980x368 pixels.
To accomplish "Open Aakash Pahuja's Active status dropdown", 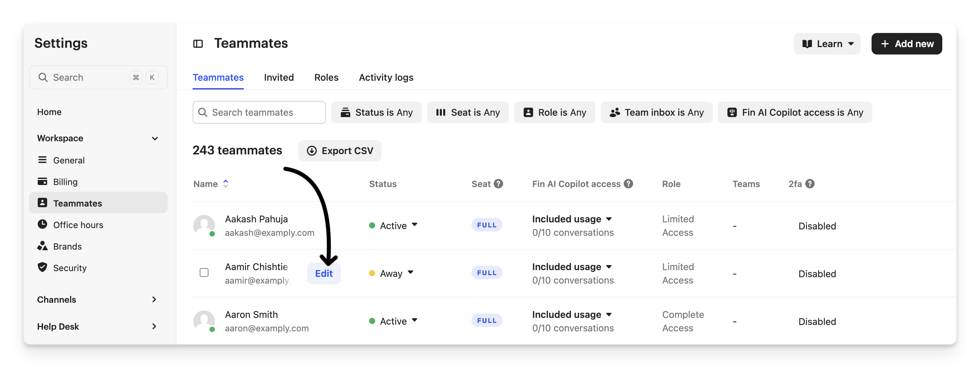I will (x=393, y=225).
